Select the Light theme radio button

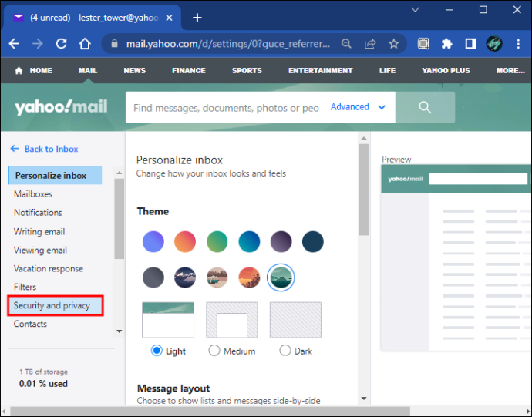tap(157, 351)
